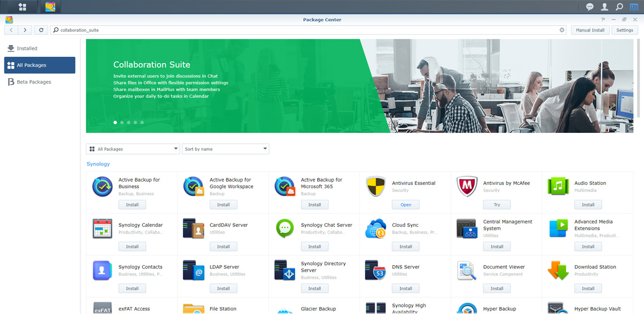644x314 pixels.
Task: Click the Audio Station icon
Action: (558, 187)
